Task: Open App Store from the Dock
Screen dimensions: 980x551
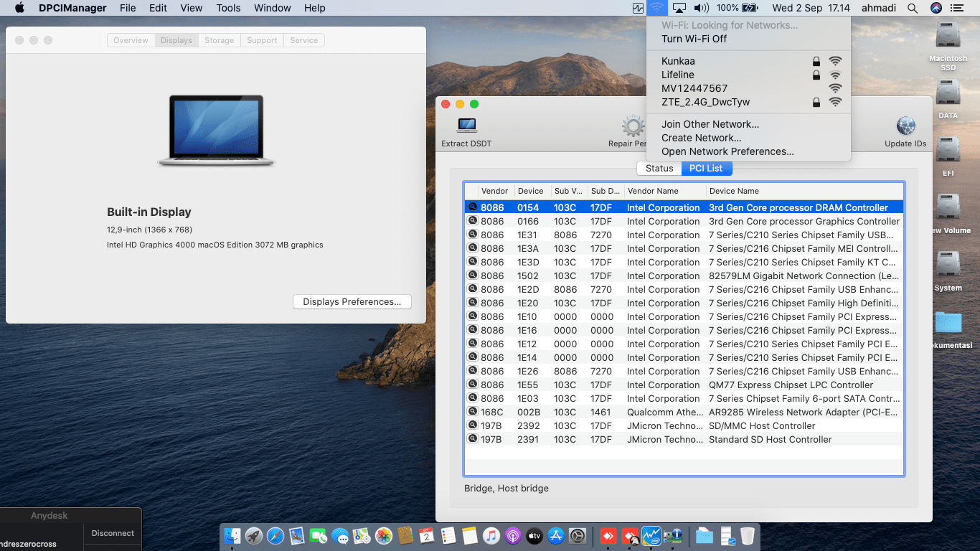Action: 556,535
